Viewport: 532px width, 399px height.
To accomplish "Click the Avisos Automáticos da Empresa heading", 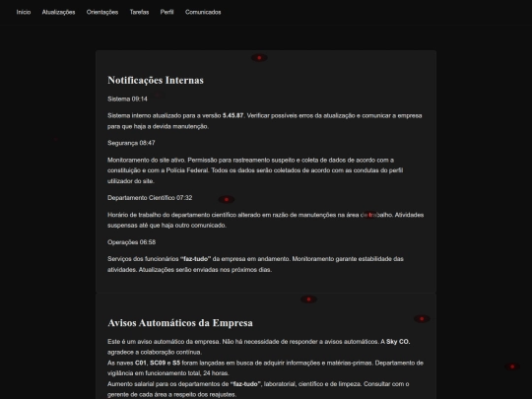I will point(180,323).
